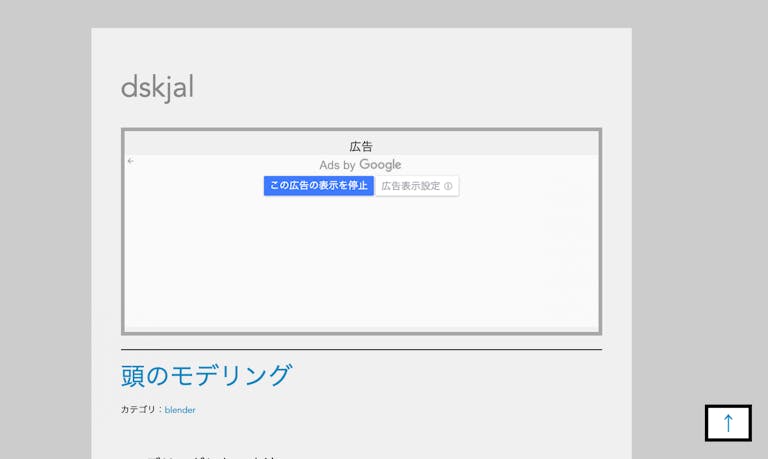768x459 pixels.
Task: Open 広告表示設定 ad settings
Action: pos(417,186)
